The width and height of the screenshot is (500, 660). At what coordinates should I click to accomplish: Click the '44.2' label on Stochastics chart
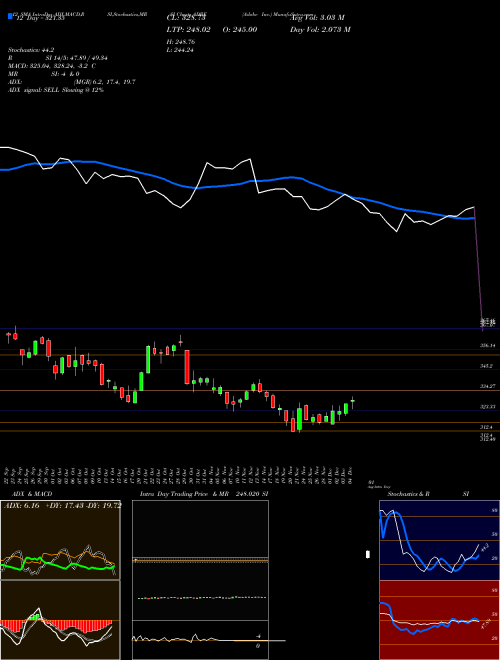point(484,548)
